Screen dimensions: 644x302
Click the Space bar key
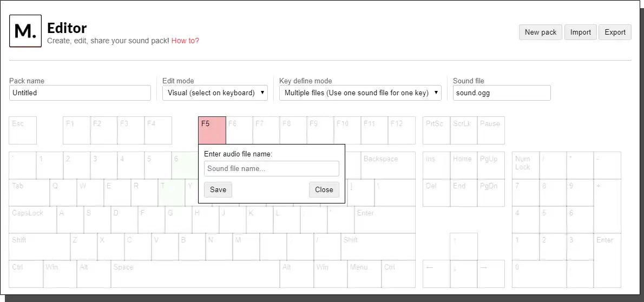click(x=195, y=274)
